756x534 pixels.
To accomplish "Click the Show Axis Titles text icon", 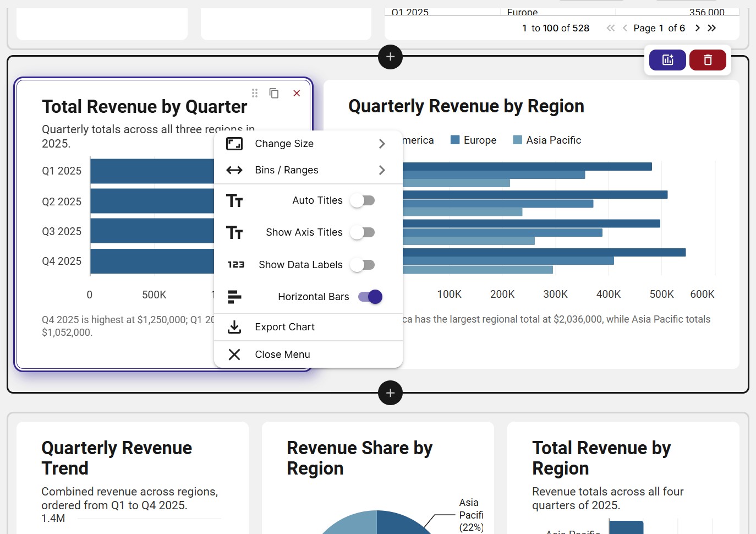I will coord(234,232).
